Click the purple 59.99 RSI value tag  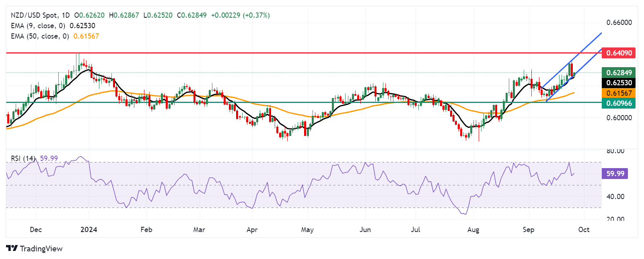coord(615,174)
